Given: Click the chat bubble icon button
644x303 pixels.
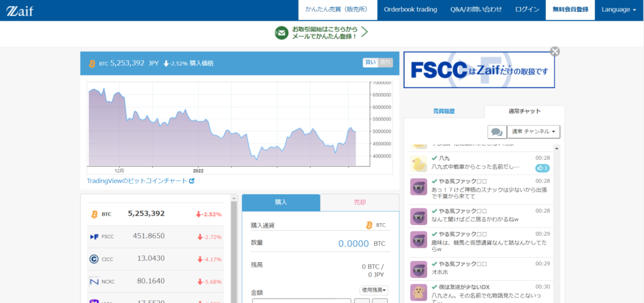Looking at the screenshot, I should [x=497, y=132].
